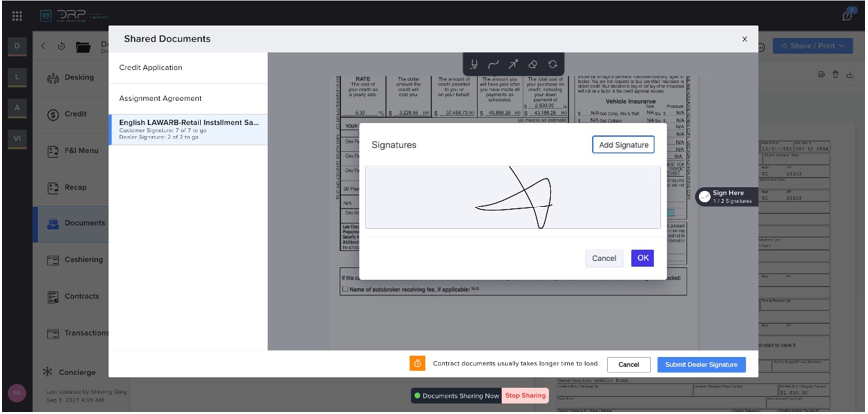The image size is (868, 414).
Task: Select the eraser tool
Action: click(533, 64)
